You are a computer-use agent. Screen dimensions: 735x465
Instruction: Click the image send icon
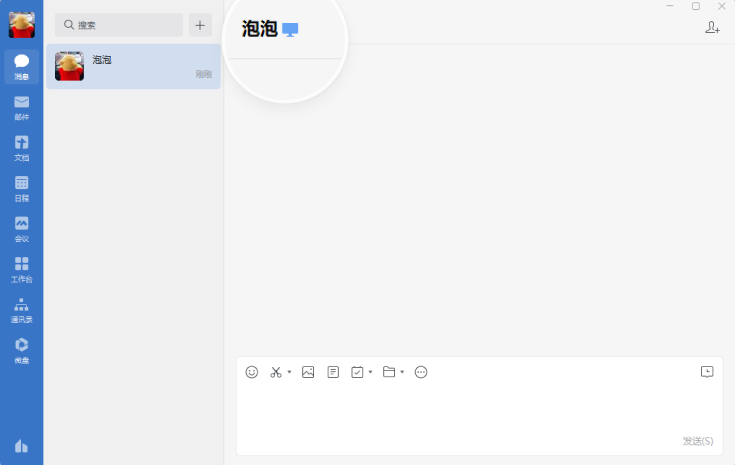[x=308, y=372]
